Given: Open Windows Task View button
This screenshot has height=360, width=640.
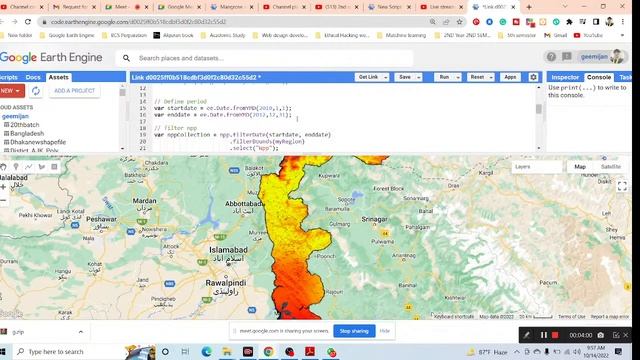Looking at the screenshot, I should 185,351.
